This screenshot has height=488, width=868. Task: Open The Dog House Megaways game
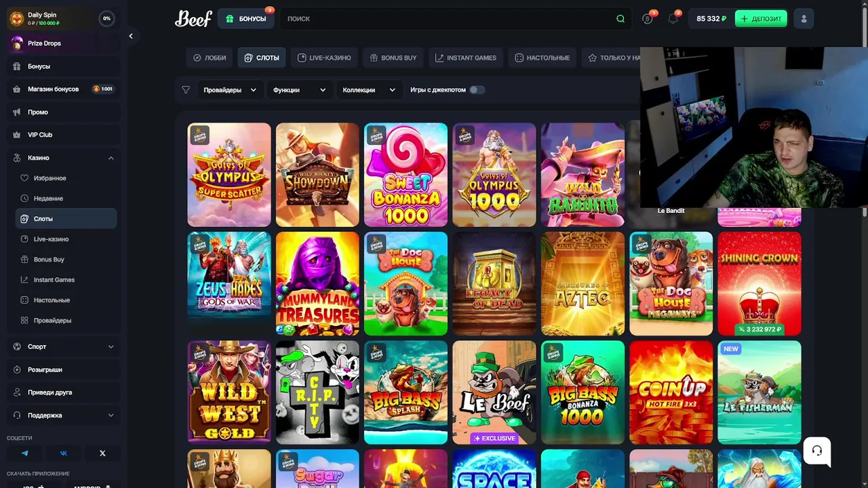671,284
